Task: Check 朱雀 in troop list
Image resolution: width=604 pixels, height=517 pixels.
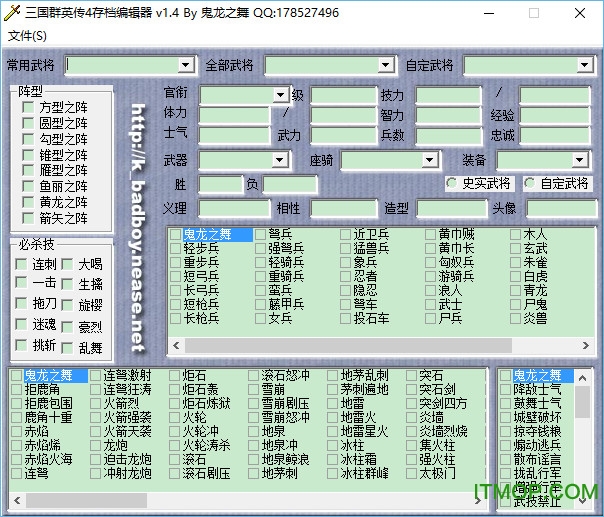Action: pyautogui.click(x=515, y=262)
